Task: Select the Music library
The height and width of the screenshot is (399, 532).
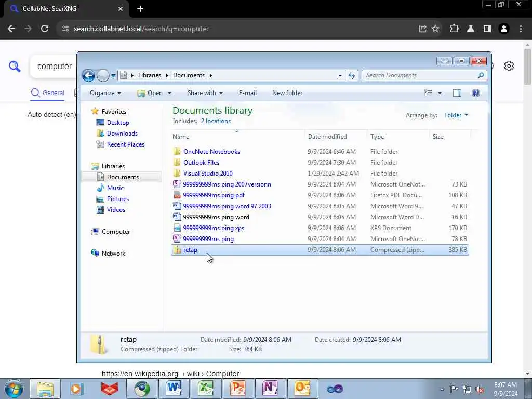Action: [x=115, y=188]
